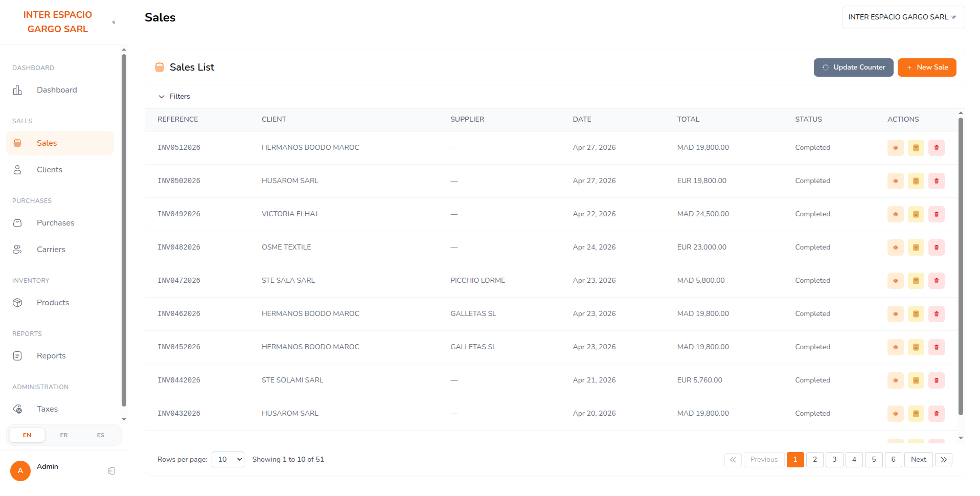Go to Clients in the sidebar
The height and width of the screenshot is (496, 980).
click(60, 170)
